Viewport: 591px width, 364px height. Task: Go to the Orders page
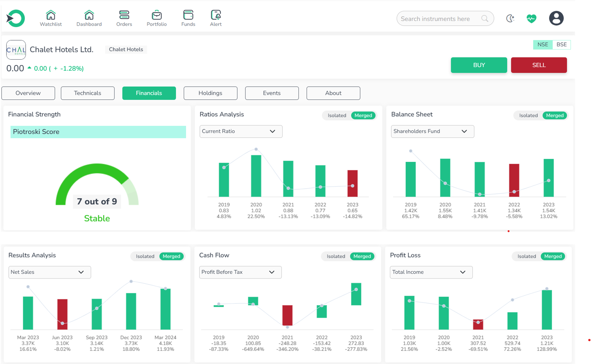point(124,18)
